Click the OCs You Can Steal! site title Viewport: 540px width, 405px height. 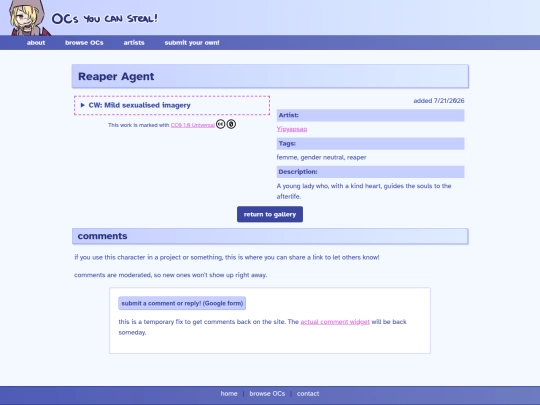pos(105,18)
